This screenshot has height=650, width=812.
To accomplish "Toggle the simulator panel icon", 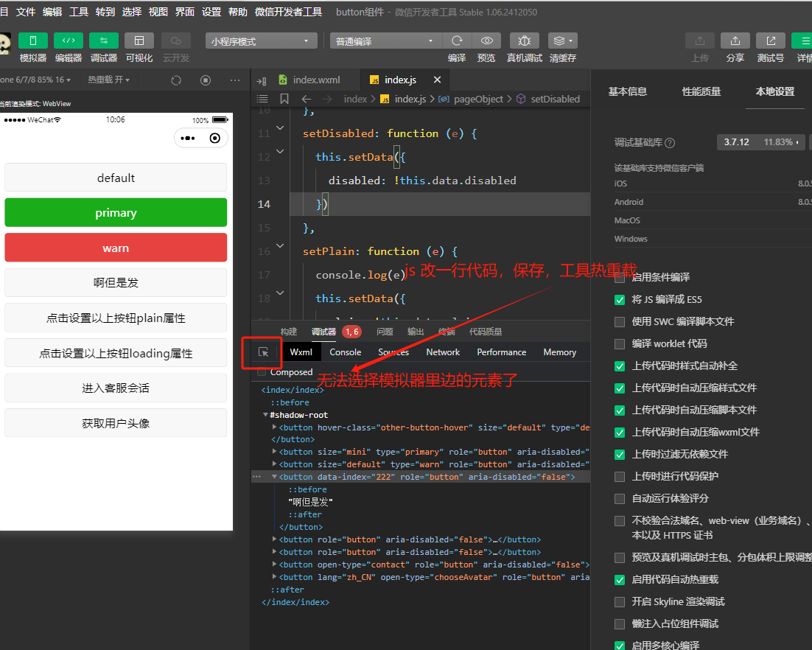I will 33,41.
